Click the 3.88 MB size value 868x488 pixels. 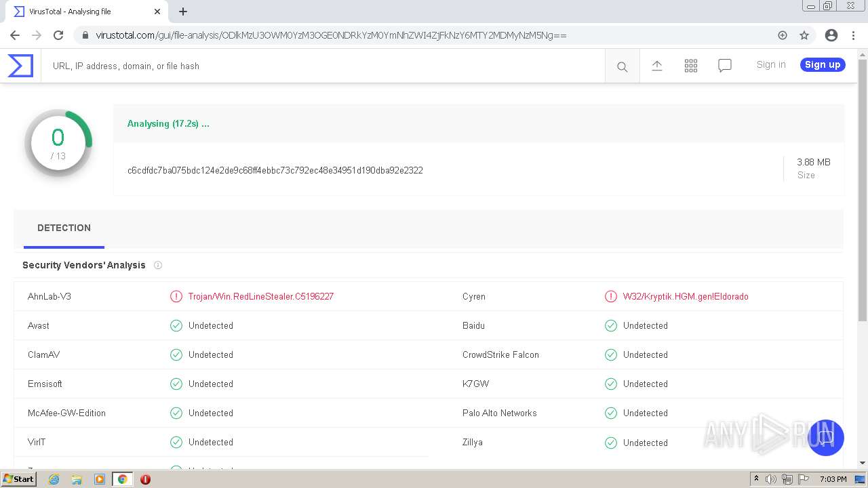point(814,162)
